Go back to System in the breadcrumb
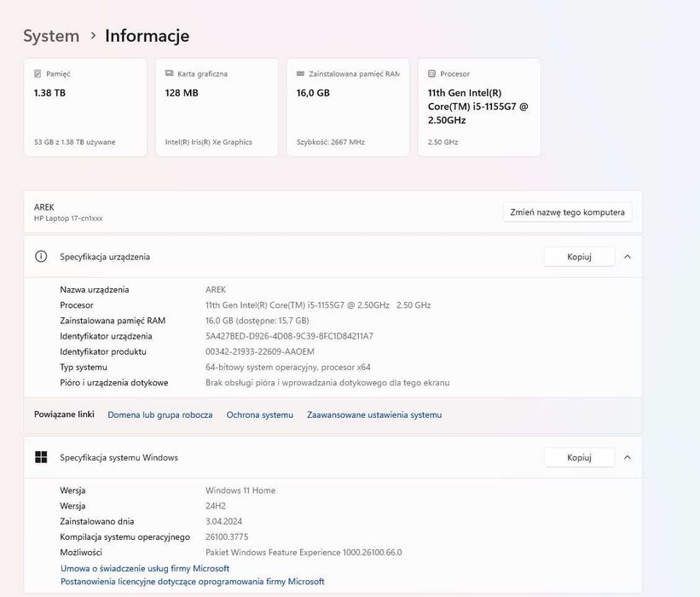Viewport: 700px width, 597px height. (x=51, y=36)
